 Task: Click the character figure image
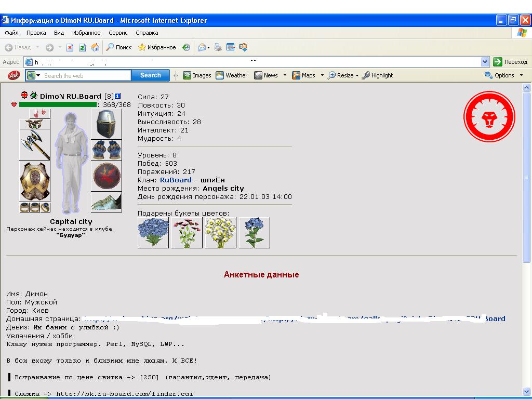[x=71, y=163]
